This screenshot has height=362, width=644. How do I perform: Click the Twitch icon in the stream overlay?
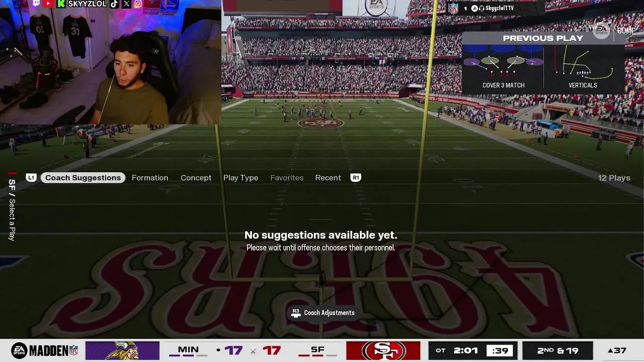[35, 4]
